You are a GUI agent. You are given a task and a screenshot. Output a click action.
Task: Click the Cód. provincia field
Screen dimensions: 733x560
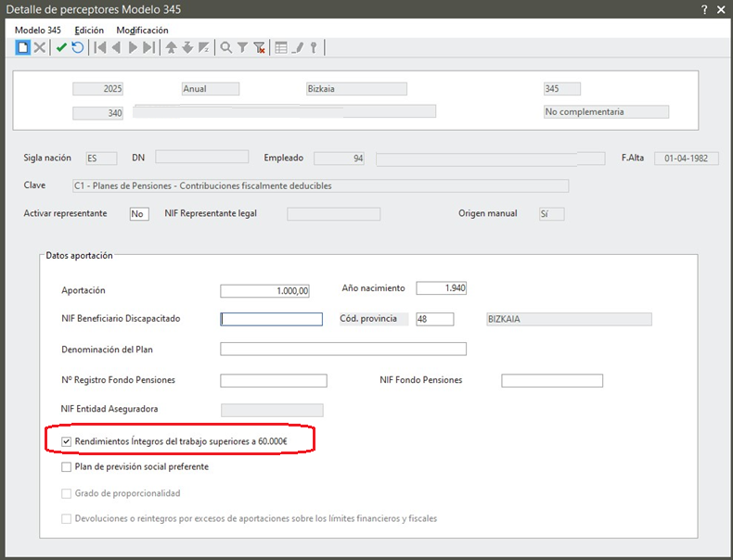coord(434,319)
